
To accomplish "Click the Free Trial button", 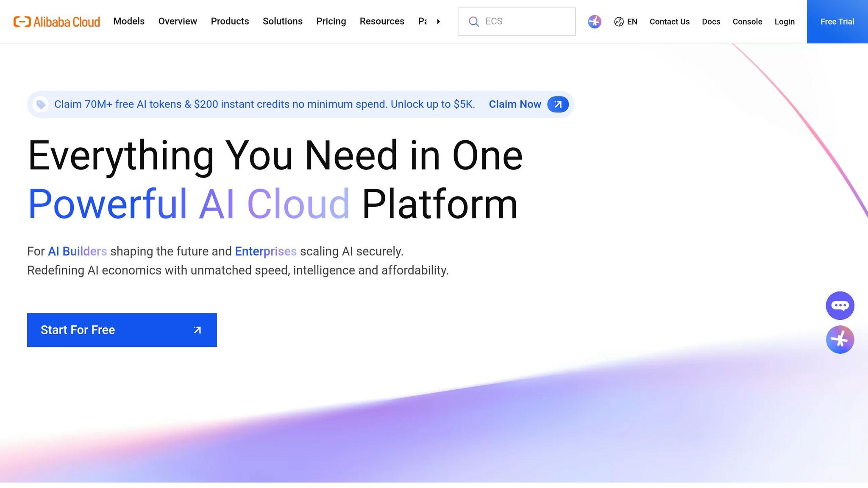I will pos(837,22).
